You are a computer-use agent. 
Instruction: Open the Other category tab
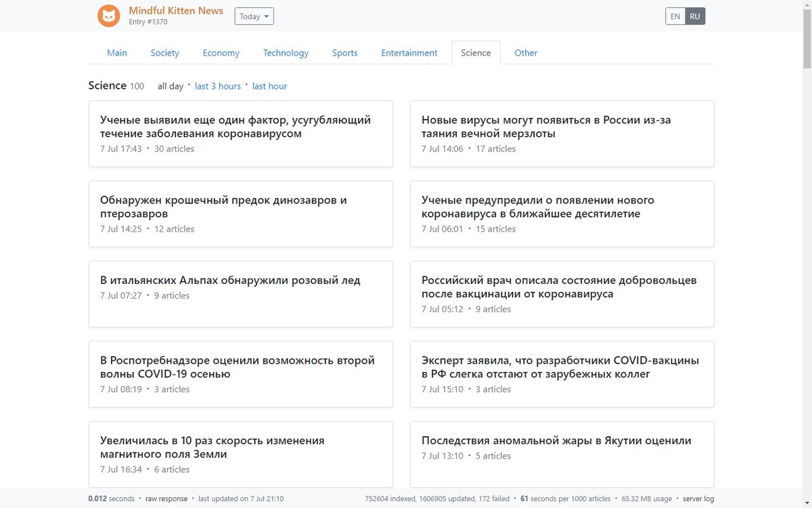point(526,53)
